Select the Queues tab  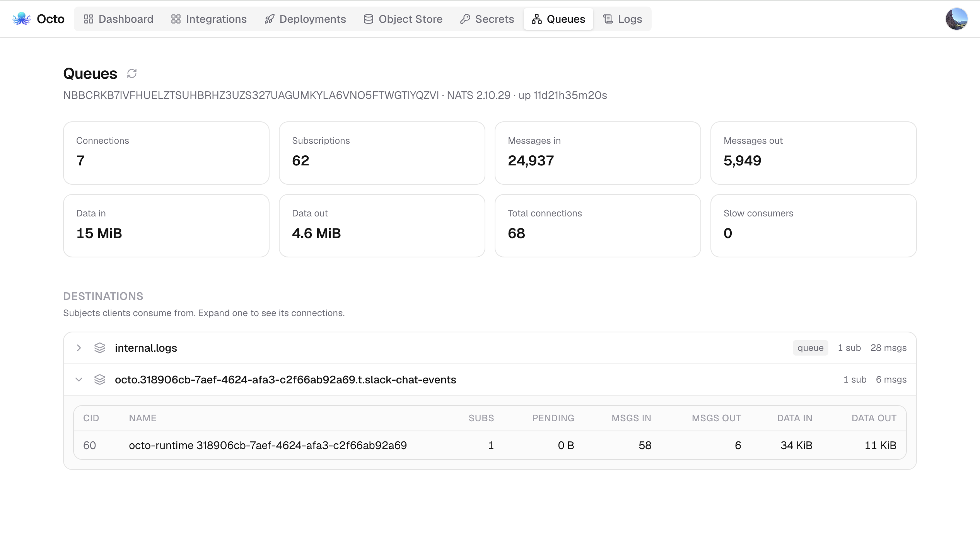(558, 19)
